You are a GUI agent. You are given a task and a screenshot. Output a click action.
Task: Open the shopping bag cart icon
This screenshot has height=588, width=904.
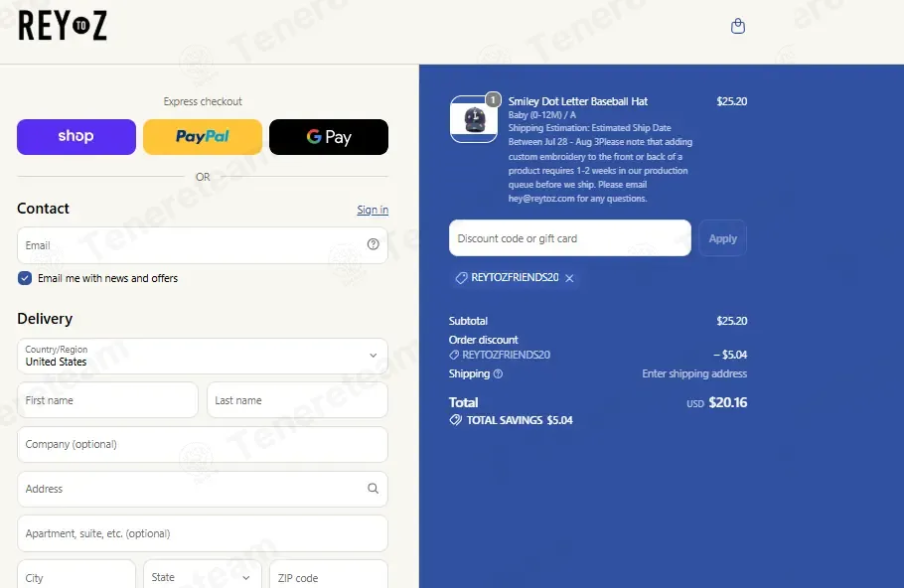pyautogui.click(x=737, y=26)
